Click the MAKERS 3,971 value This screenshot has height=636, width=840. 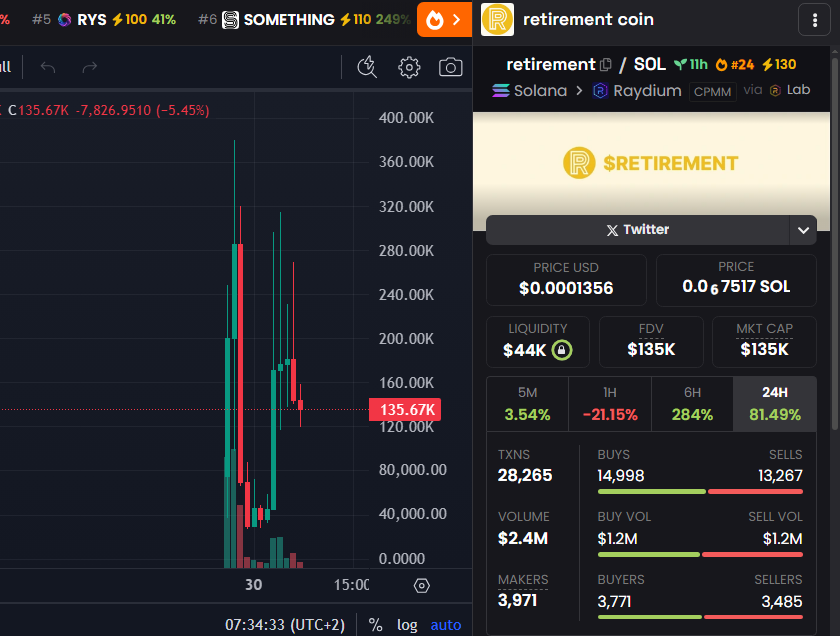(x=518, y=600)
